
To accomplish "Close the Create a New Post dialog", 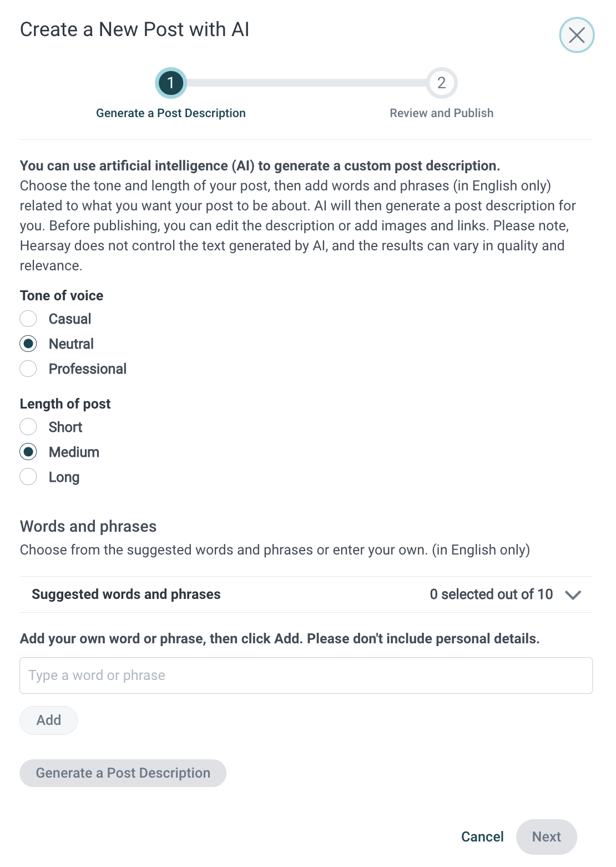I will (577, 35).
